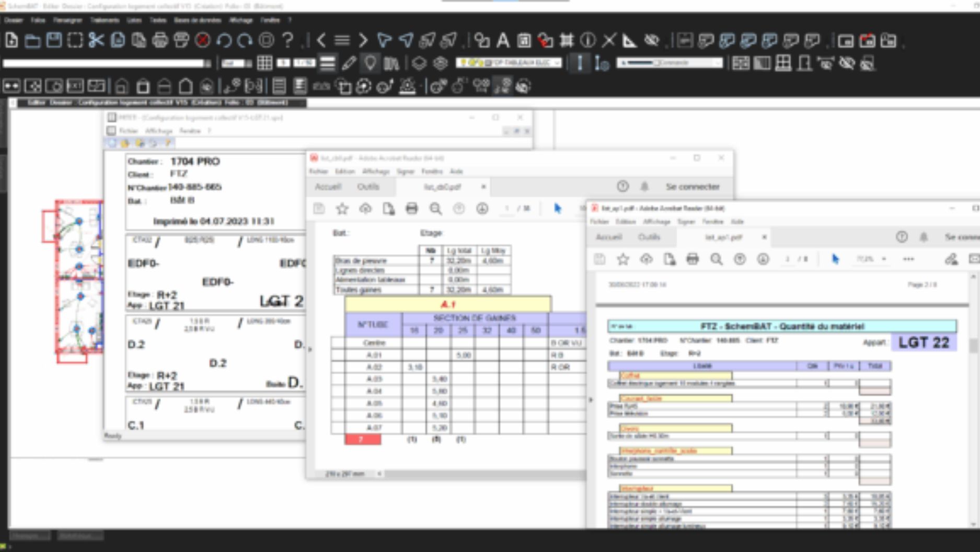Open the folio list three-lines icon
This screenshot has width=980, height=552.
[x=342, y=40]
